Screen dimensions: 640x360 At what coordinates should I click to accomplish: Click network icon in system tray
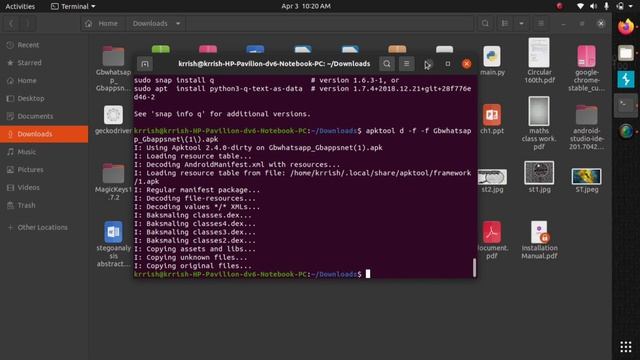coord(580,7)
